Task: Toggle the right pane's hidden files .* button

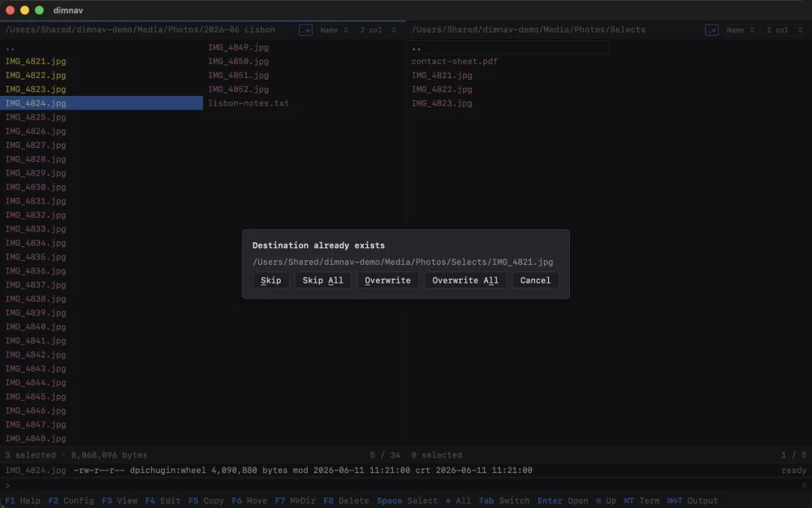Action: point(711,30)
